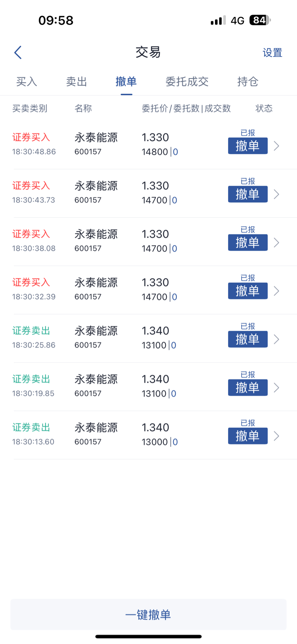Switch to the 买入 tab
Screen dimensions: 297x644
pyautogui.click(x=27, y=82)
